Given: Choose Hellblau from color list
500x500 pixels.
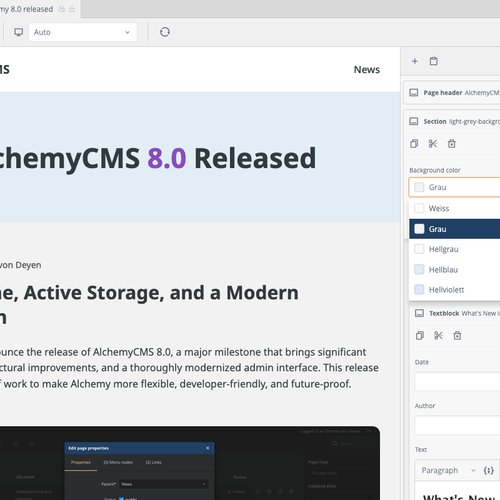Looking at the screenshot, I should pyautogui.click(x=454, y=269).
